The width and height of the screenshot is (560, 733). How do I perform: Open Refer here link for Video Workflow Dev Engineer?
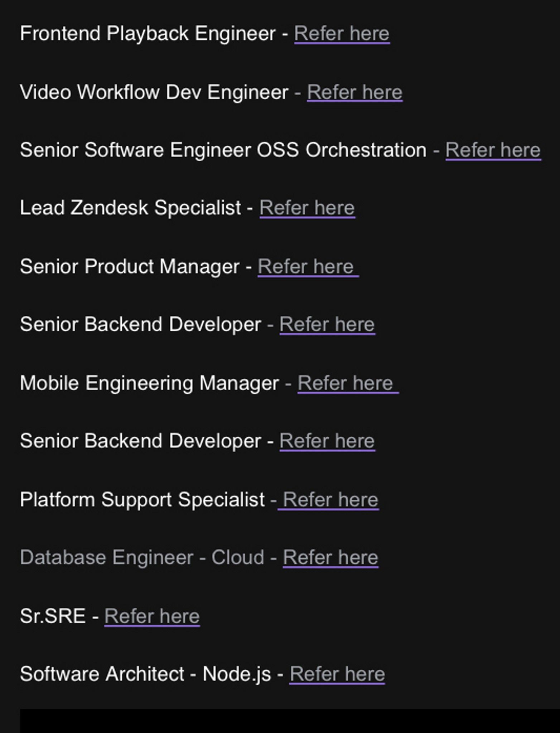click(x=355, y=92)
